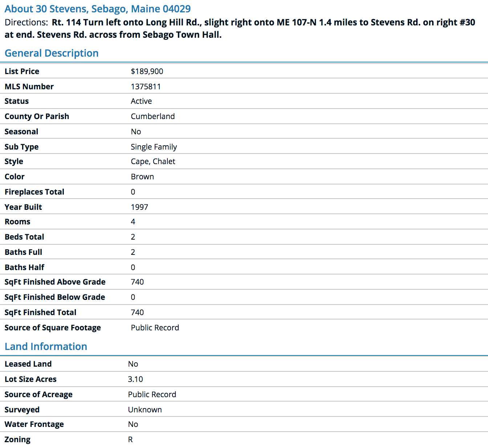Click the 'List Price' label
488x448 pixels.
(x=22, y=72)
